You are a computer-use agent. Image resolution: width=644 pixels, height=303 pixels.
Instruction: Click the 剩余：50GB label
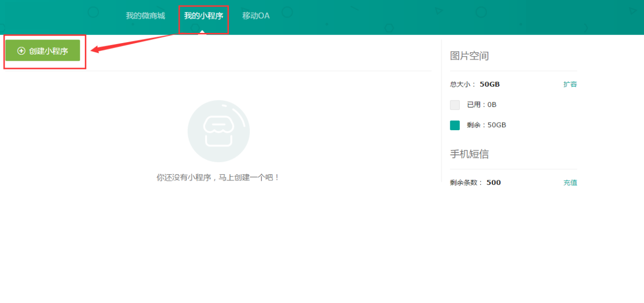coord(486,125)
